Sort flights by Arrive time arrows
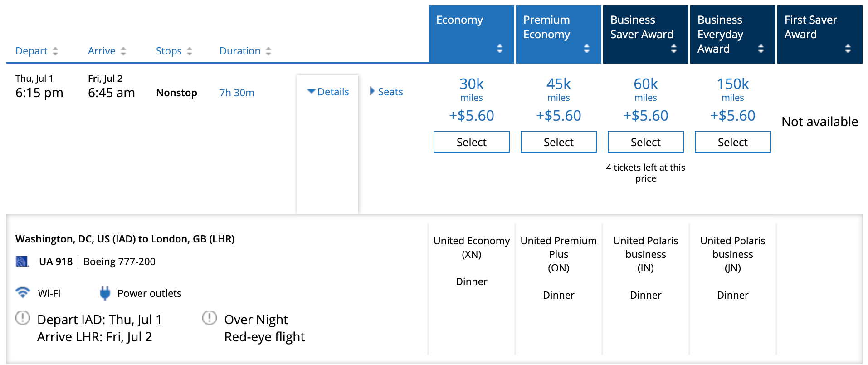This screenshot has height=365, width=868. coord(123,51)
